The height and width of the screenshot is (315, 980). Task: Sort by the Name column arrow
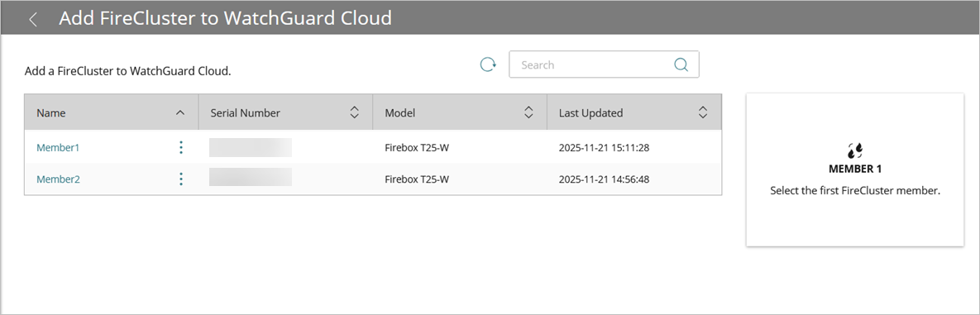(180, 112)
